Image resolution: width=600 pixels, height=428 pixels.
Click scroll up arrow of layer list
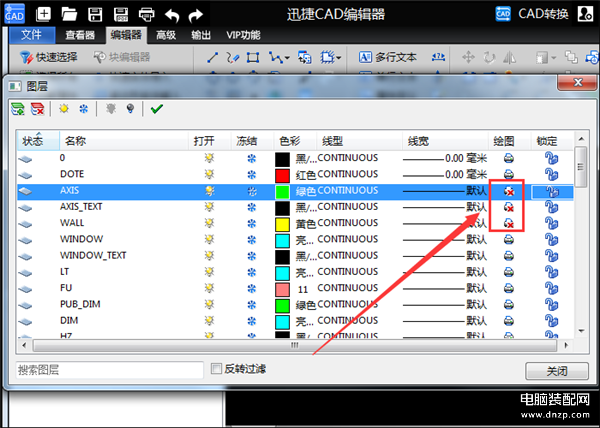[581, 139]
